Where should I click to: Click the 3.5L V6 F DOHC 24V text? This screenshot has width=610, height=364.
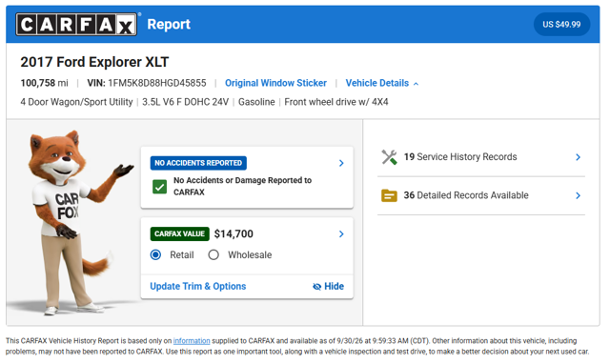tap(185, 102)
